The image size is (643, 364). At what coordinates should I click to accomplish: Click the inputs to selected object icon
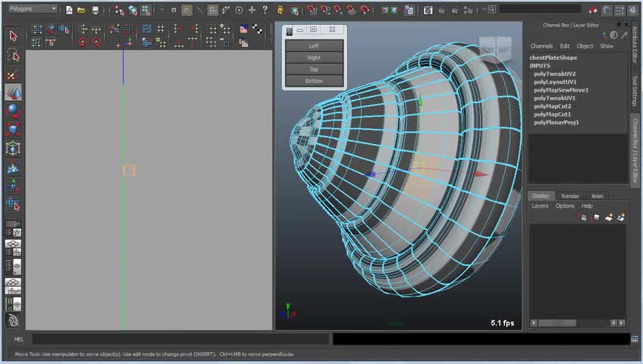(x=384, y=11)
